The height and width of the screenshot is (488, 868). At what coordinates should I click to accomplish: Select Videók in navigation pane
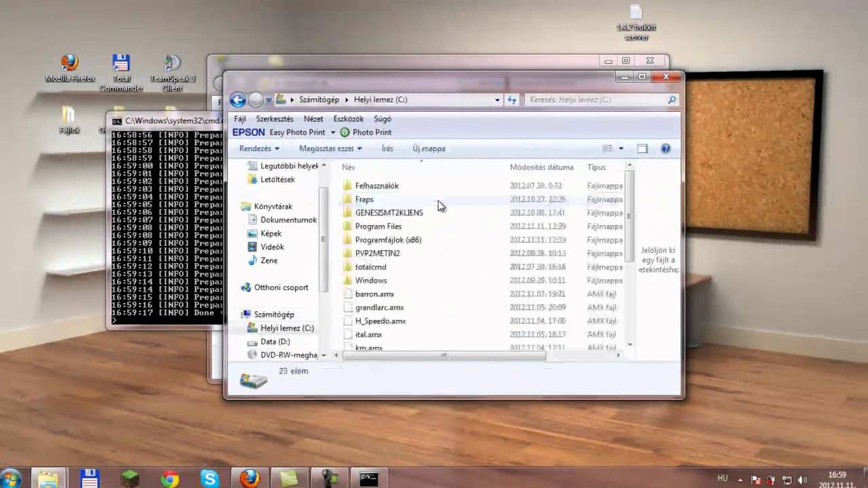tap(272, 247)
